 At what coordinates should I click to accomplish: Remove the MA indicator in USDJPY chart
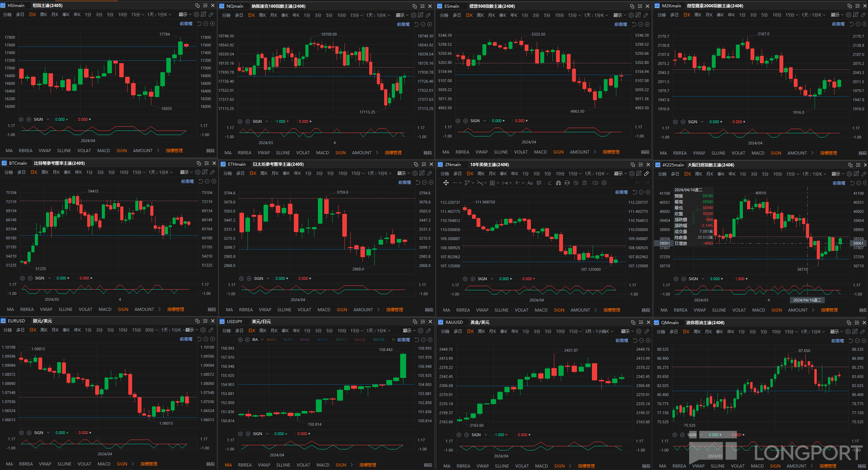[247, 340]
